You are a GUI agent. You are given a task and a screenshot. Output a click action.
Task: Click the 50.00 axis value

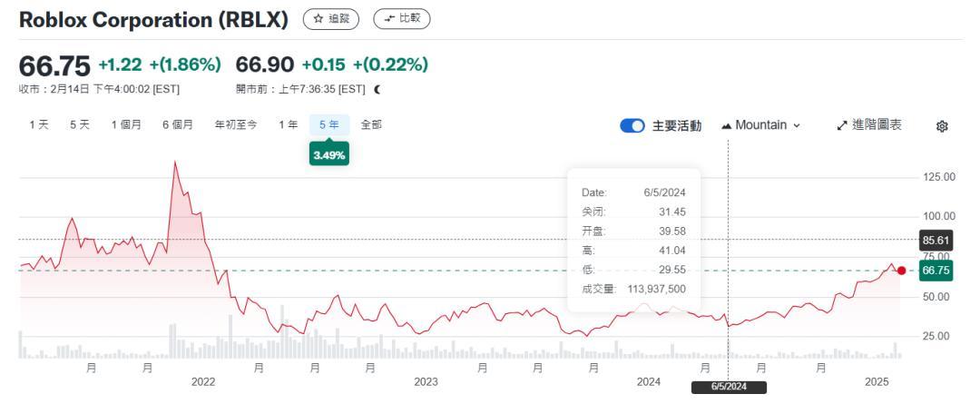(x=936, y=297)
